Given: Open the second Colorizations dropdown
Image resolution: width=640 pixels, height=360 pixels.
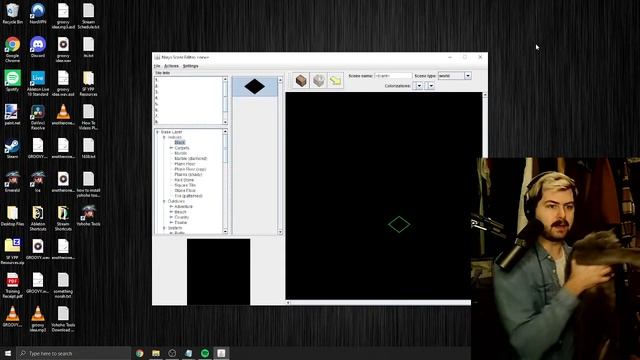Looking at the screenshot, I should coord(431,86).
